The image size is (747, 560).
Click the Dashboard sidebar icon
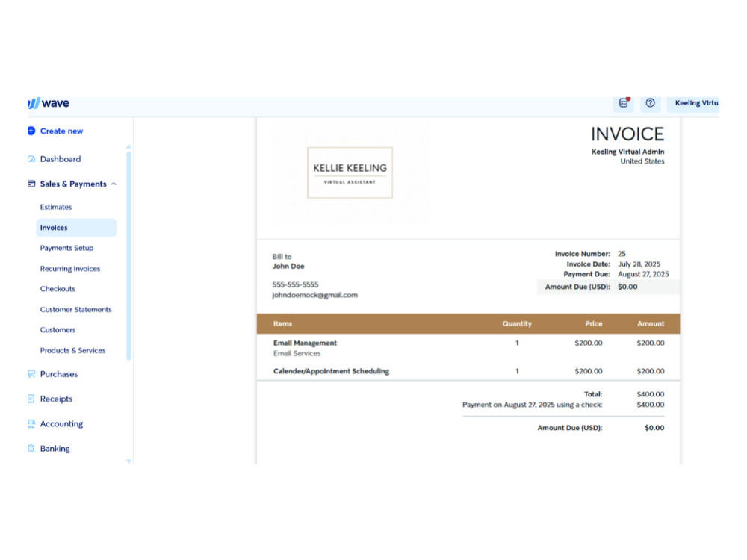click(x=31, y=159)
